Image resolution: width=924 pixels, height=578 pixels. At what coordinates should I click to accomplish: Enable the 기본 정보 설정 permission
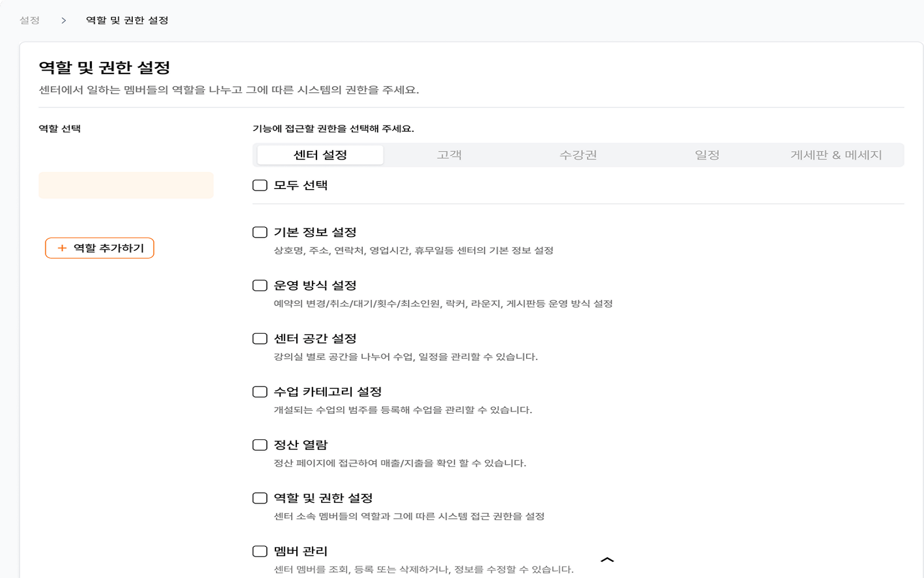click(x=259, y=231)
